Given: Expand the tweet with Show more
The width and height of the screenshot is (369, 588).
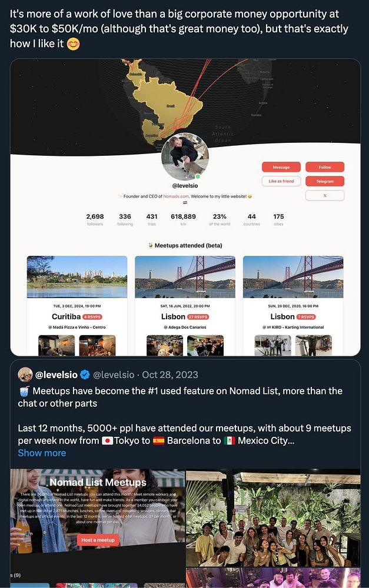Looking at the screenshot, I should (42, 453).
